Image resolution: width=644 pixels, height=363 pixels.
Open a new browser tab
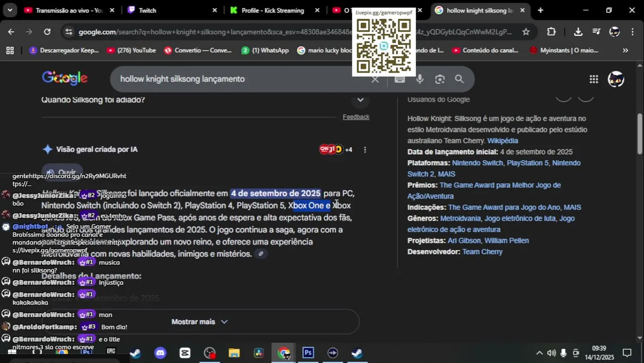coord(540,10)
